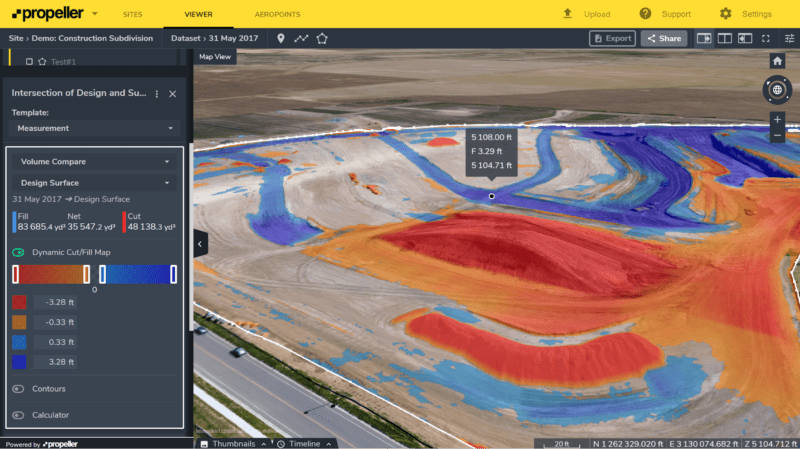Close the Intersection measurement panel
Screen dimensions: 800x449
click(x=172, y=94)
